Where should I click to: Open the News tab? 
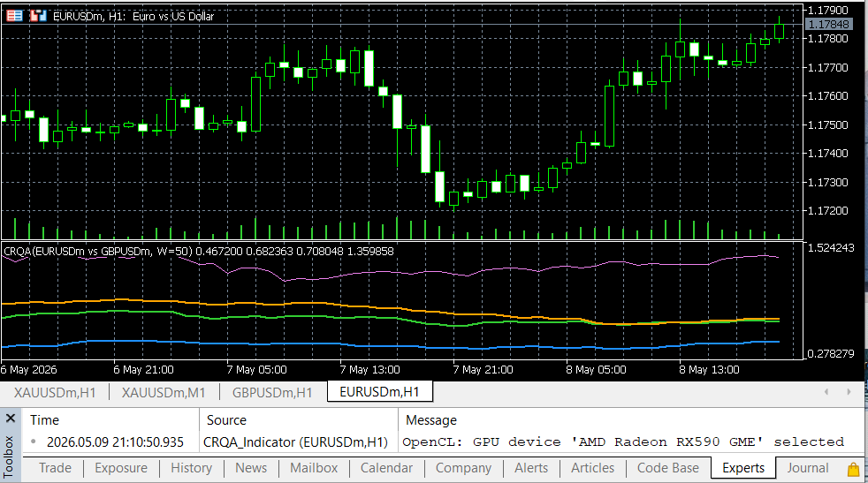pyautogui.click(x=251, y=468)
